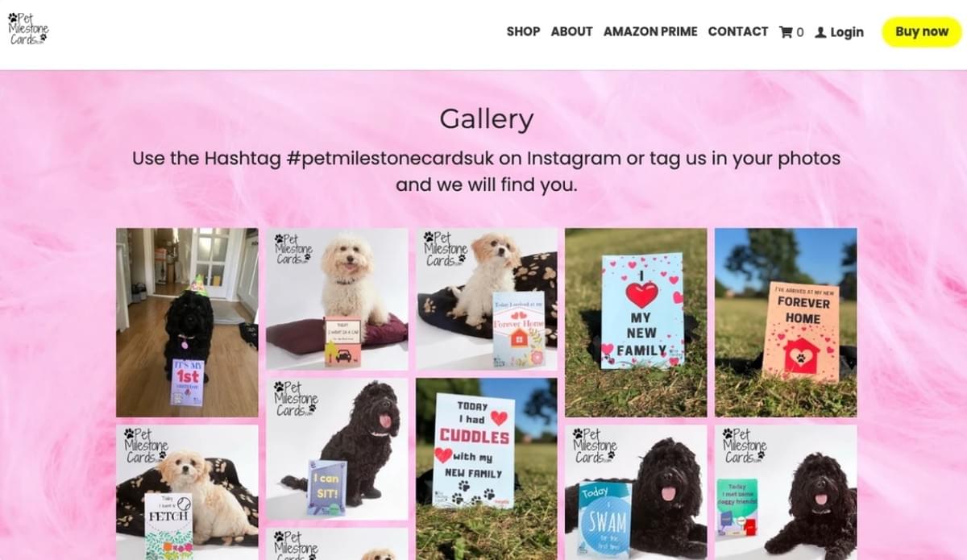
Task: Open the white puppy in-a-car card photo
Action: click(x=337, y=299)
